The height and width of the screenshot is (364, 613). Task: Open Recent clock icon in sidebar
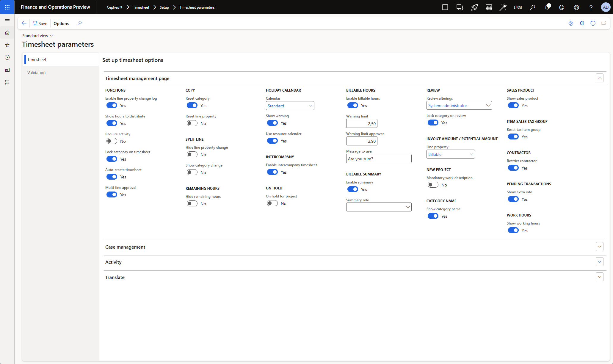click(7, 57)
